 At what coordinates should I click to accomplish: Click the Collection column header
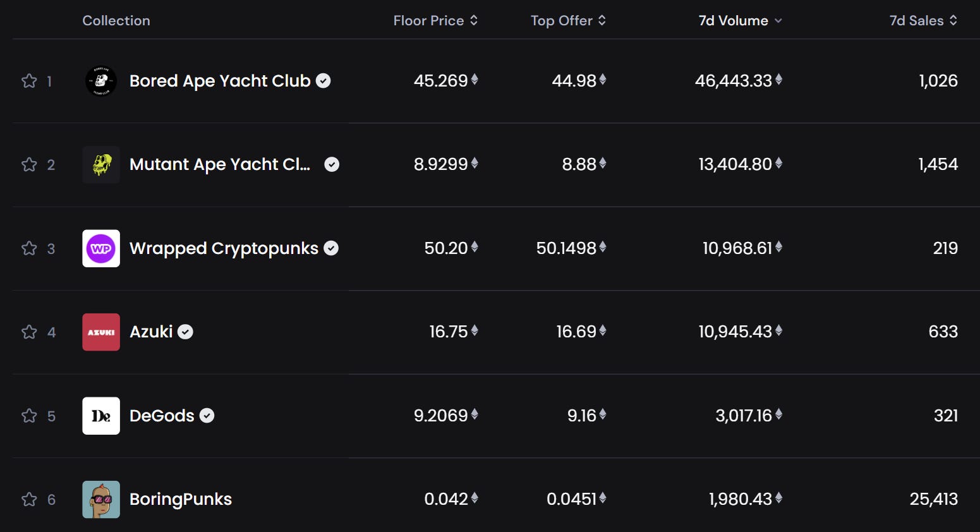click(116, 21)
